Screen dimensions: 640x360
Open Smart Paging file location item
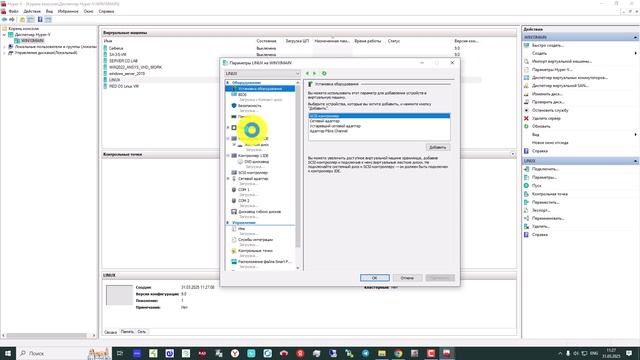264,262
